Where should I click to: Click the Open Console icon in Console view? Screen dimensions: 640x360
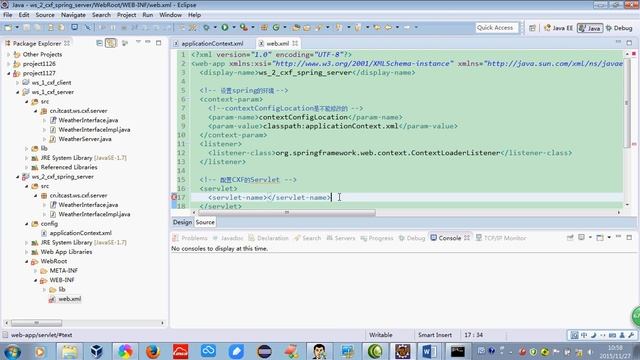[x=600, y=238]
